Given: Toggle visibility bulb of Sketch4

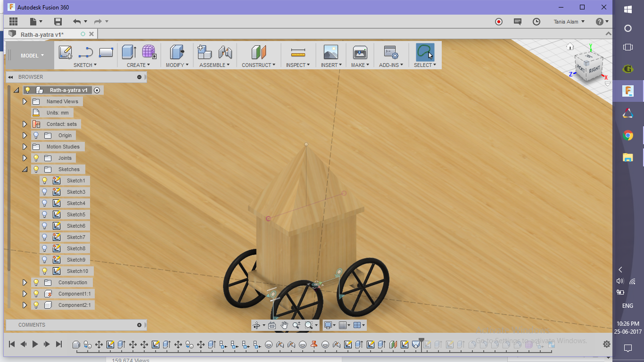Looking at the screenshot, I should [45, 203].
